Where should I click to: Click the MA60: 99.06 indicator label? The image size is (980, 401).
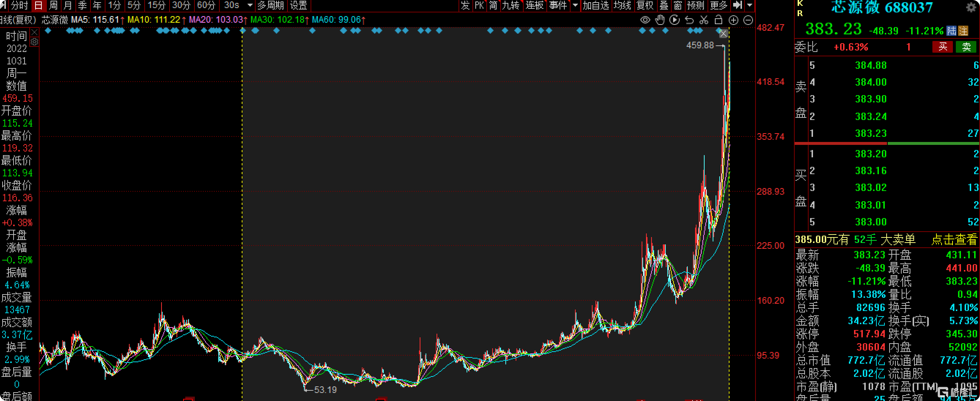[336, 20]
